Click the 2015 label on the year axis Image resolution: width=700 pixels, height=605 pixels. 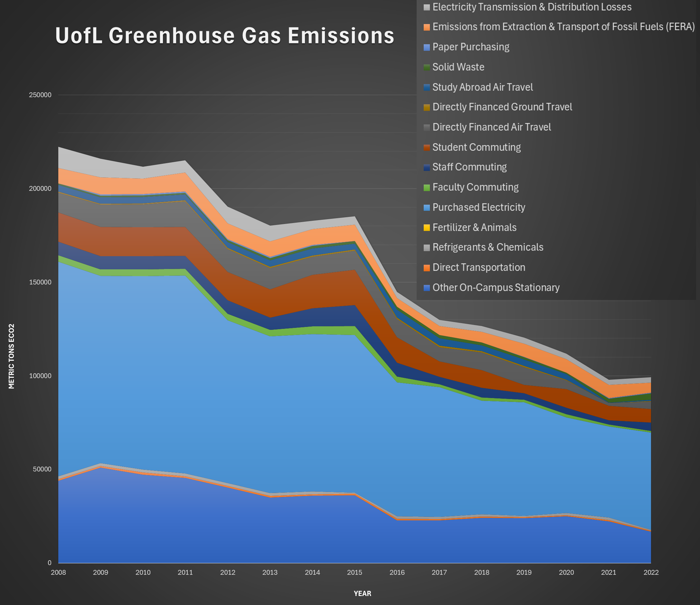tap(355, 572)
